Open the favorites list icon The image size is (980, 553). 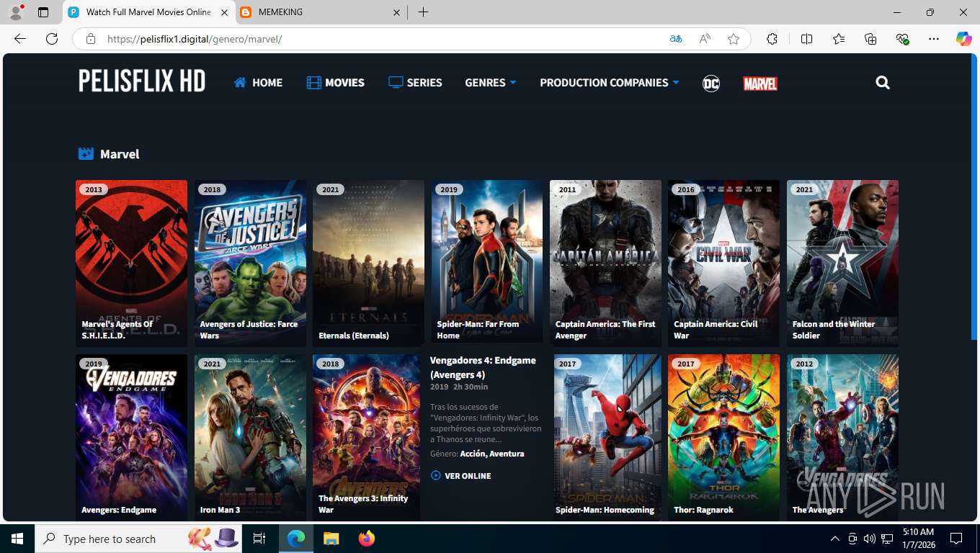[x=839, y=39]
